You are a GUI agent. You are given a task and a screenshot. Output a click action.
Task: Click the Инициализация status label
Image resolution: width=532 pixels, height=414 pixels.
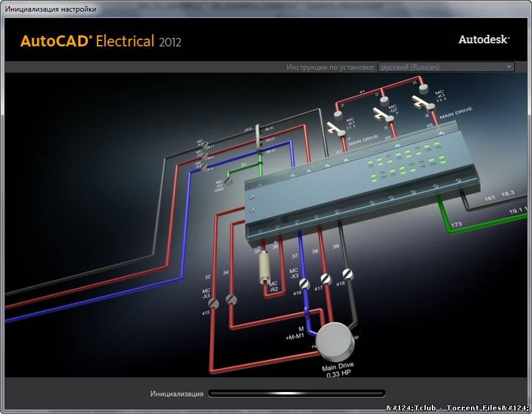tap(177, 394)
